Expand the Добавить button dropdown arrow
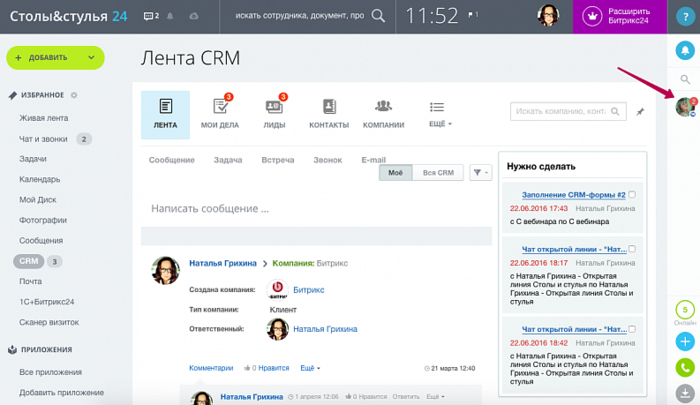Image resolution: width=700 pixels, height=405 pixels. pos(91,58)
